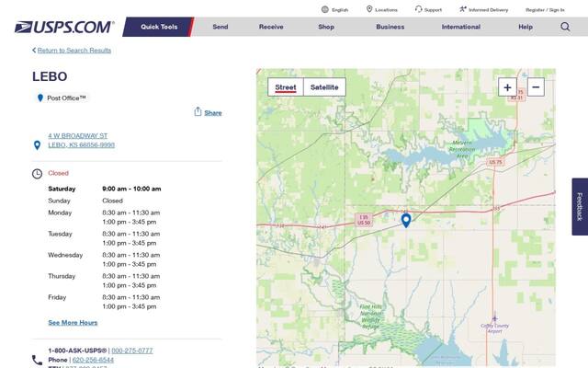
Task: Click the phone handset icon
Action: pyautogui.click(x=37, y=360)
